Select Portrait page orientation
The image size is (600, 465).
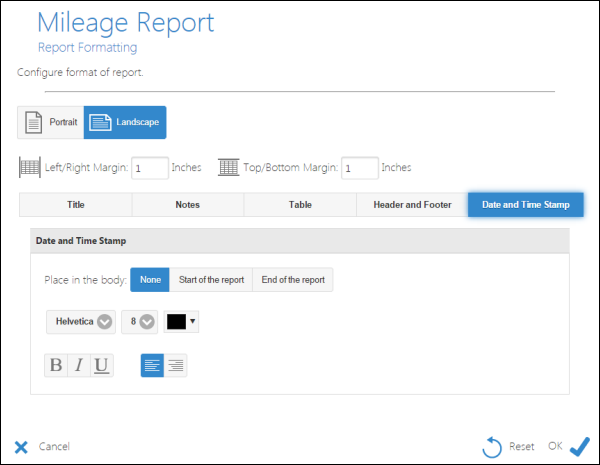pos(51,122)
